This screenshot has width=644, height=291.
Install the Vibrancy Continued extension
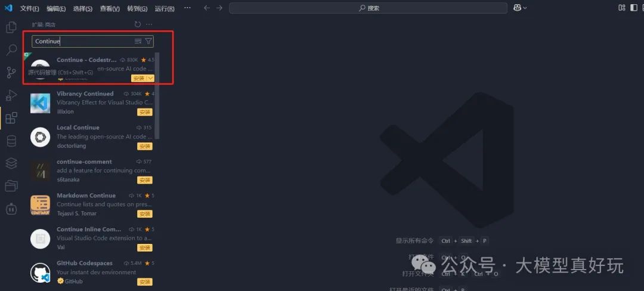(144, 112)
